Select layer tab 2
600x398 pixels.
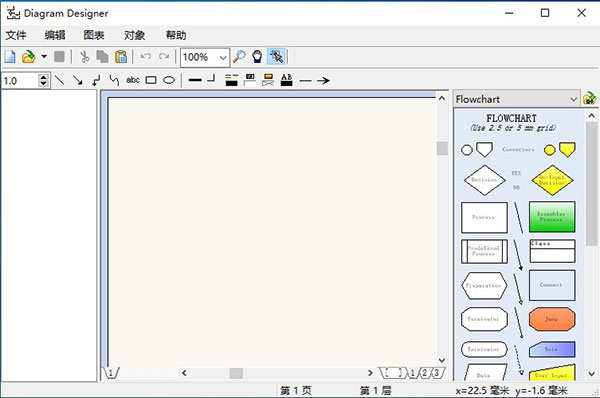coord(425,373)
